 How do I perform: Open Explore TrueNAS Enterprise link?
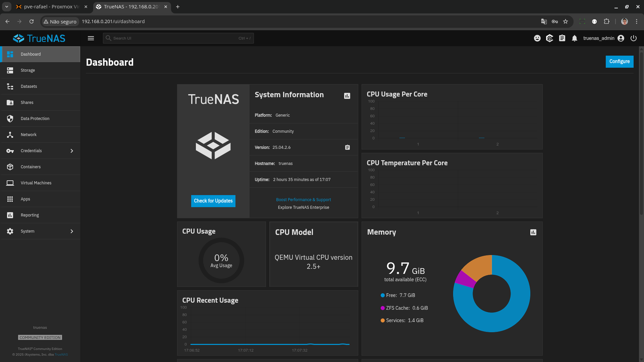tap(304, 207)
